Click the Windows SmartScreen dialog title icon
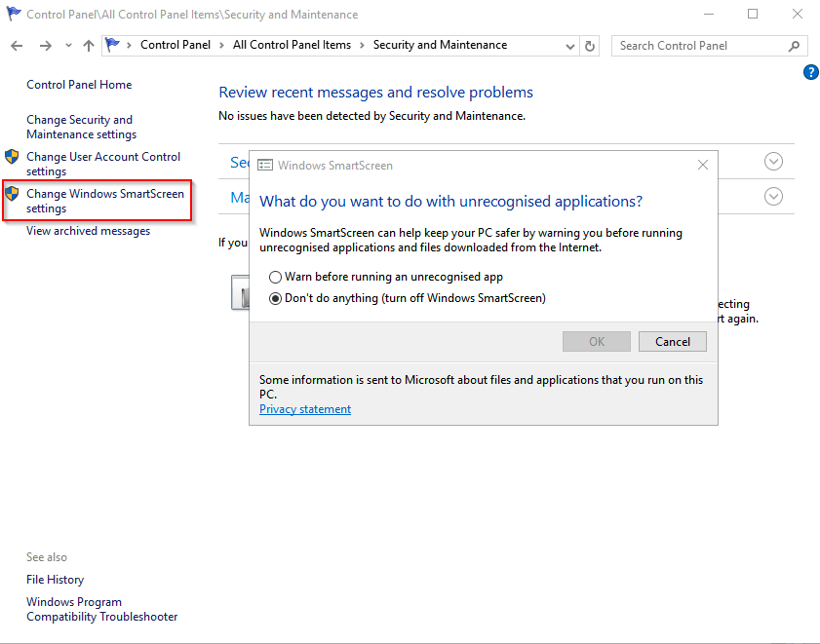This screenshot has height=644, width=820. 265,166
